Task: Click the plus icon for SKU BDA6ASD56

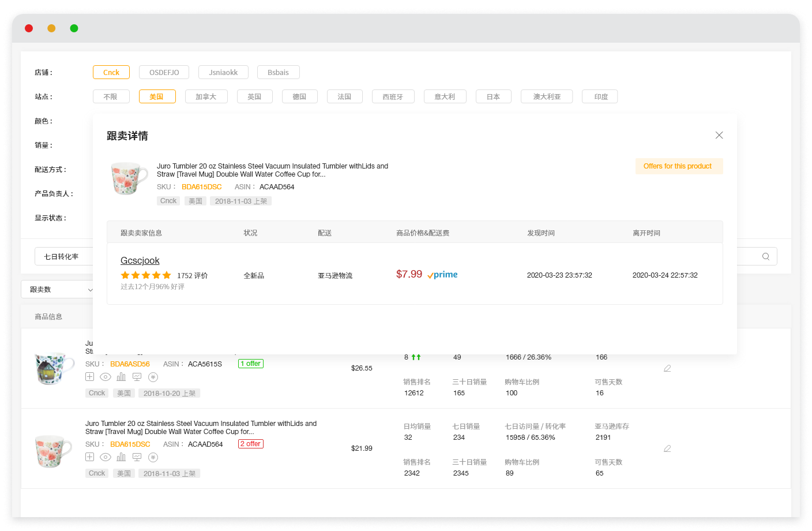Action: (89, 377)
